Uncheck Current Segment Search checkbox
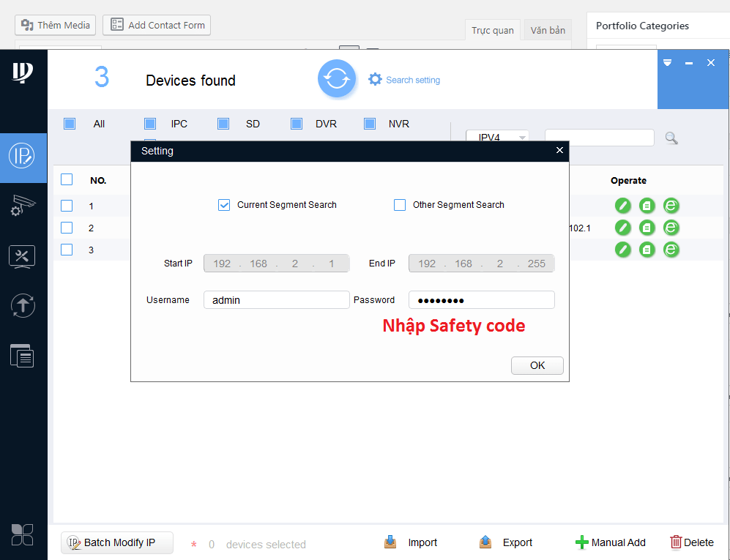This screenshot has width=730, height=560. [x=224, y=205]
